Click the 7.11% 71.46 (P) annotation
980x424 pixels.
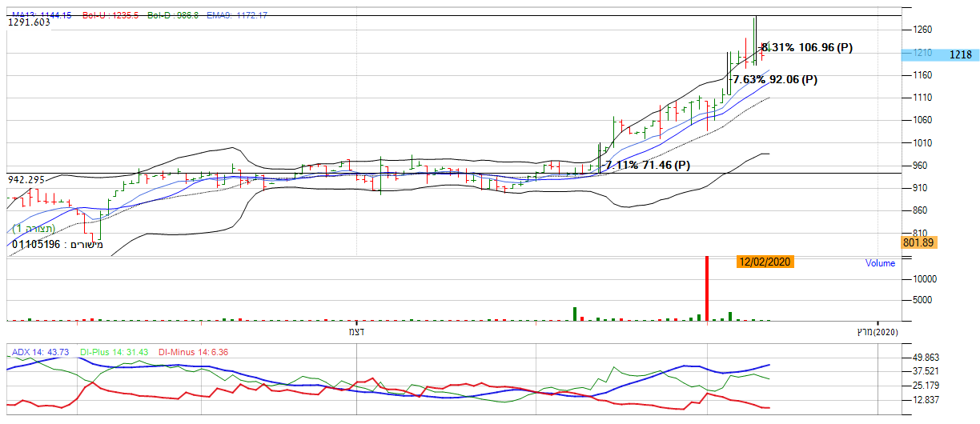click(x=647, y=166)
